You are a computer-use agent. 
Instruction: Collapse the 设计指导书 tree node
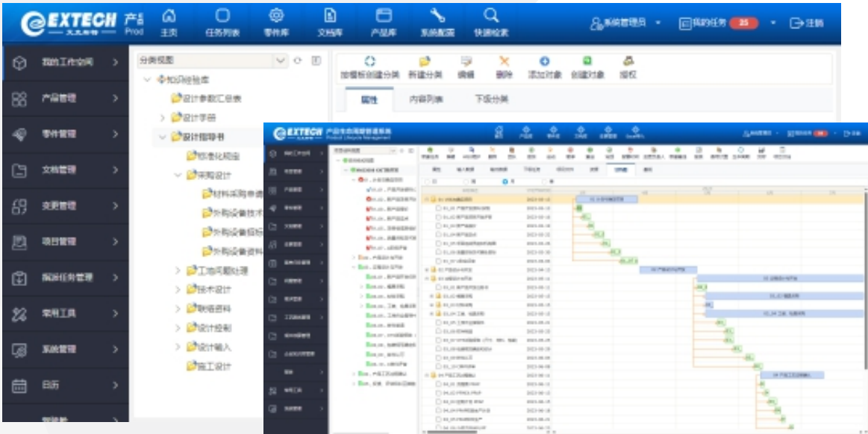163,137
